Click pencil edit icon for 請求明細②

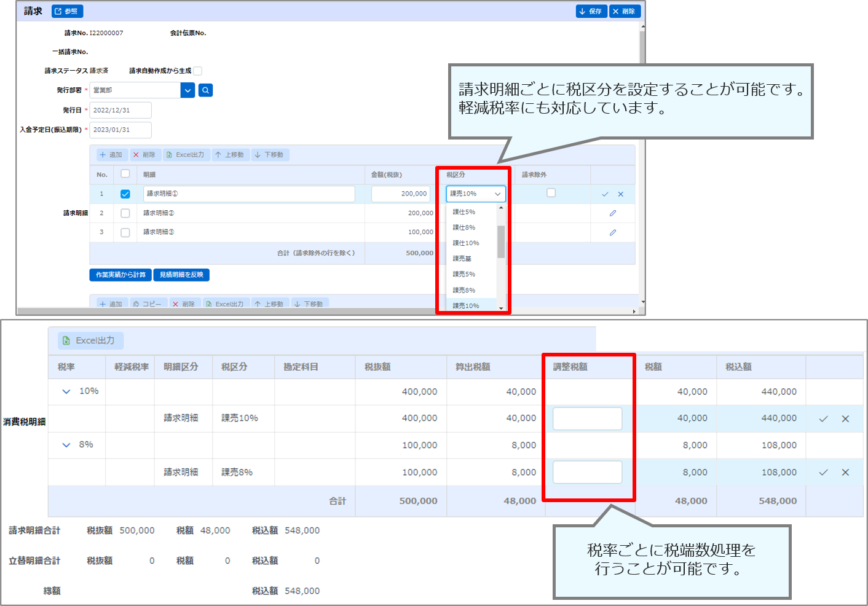click(x=613, y=213)
